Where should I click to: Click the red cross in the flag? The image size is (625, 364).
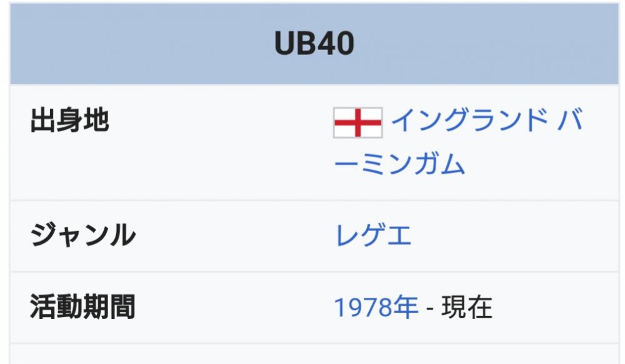[x=357, y=122]
